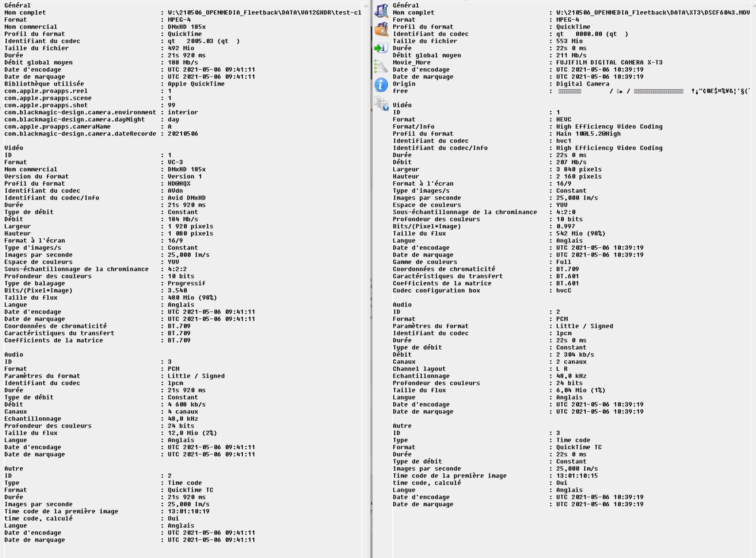
Task: Click the '4:2:0' chroma subsampling value
Action: pyautogui.click(x=566, y=212)
